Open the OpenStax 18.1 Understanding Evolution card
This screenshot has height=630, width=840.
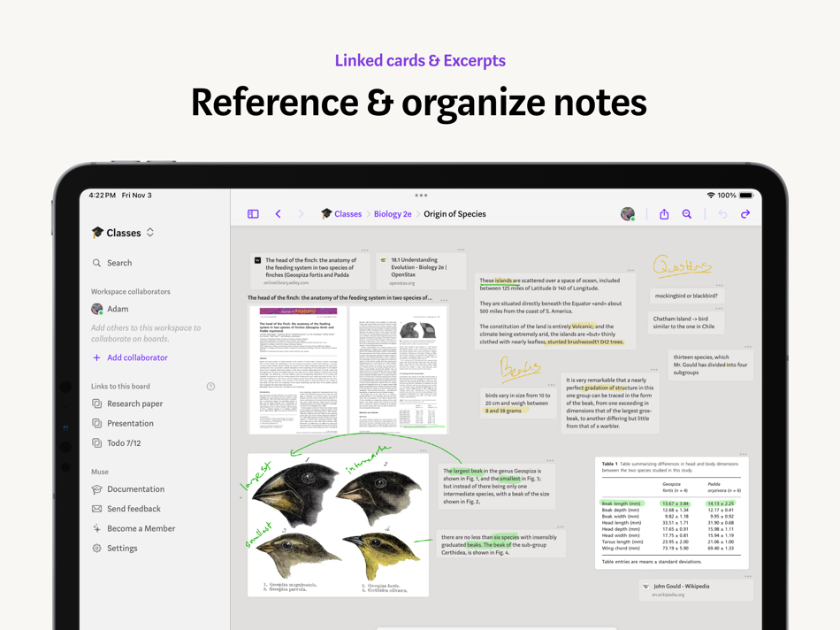421,271
